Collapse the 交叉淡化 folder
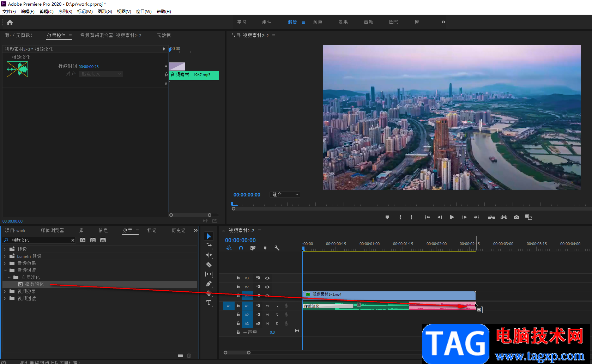Screen dimensions: 592x364 (9, 277)
